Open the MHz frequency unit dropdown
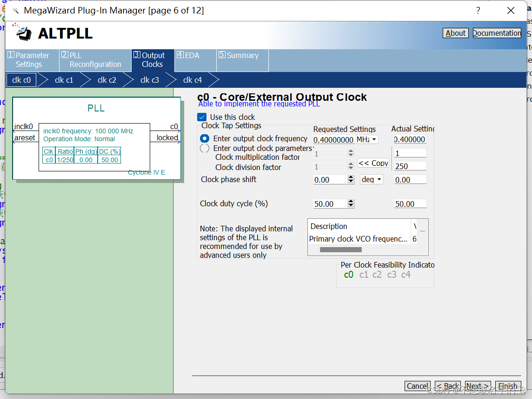This screenshot has width=532, height=399. 366,139
